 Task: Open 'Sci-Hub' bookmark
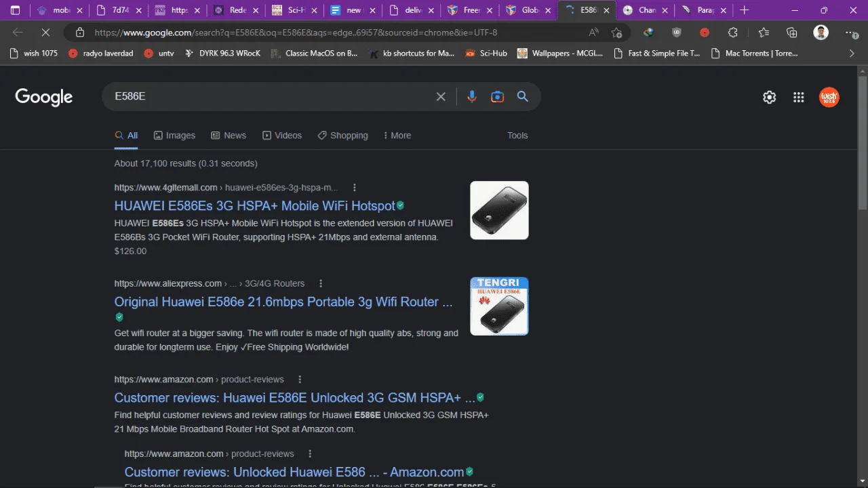click(x=486, y=53)
